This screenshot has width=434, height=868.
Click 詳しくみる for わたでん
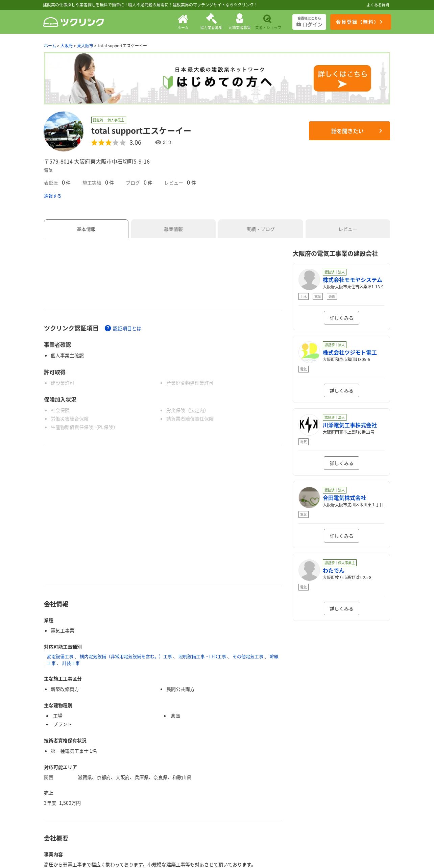pyautogui.click(x=341, y=608)
